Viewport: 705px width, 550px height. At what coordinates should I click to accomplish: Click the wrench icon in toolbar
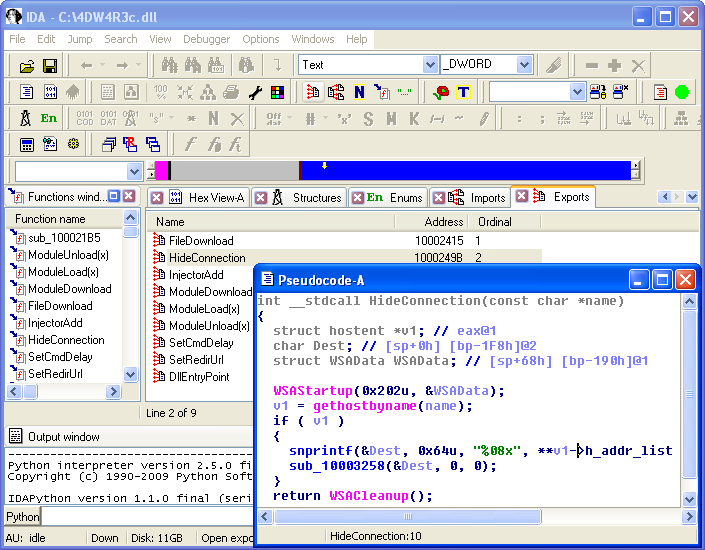[x=255, y=92]
